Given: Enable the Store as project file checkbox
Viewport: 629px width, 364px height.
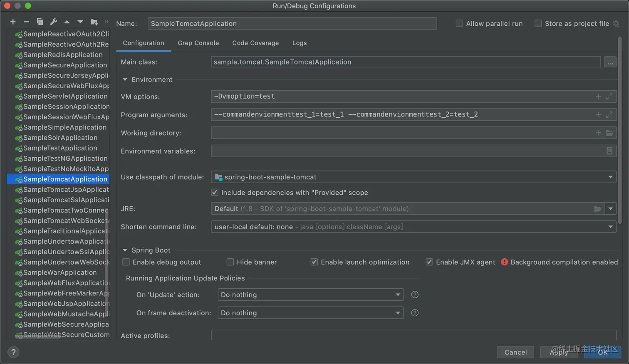Looking at the screenshot, I should 538,24.
